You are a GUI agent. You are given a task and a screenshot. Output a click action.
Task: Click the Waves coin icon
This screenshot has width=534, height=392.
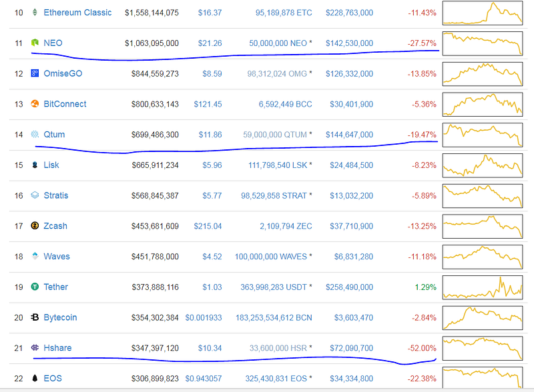coord(35,256)
